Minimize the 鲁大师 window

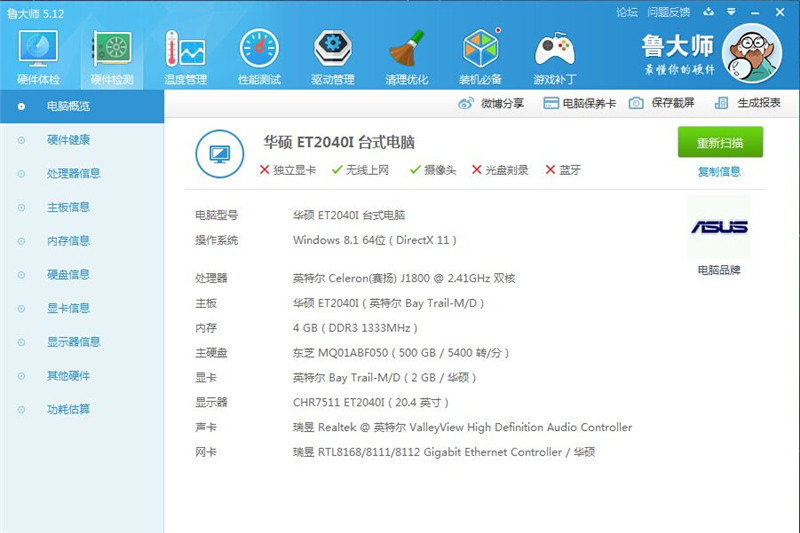tap(755, 12)
